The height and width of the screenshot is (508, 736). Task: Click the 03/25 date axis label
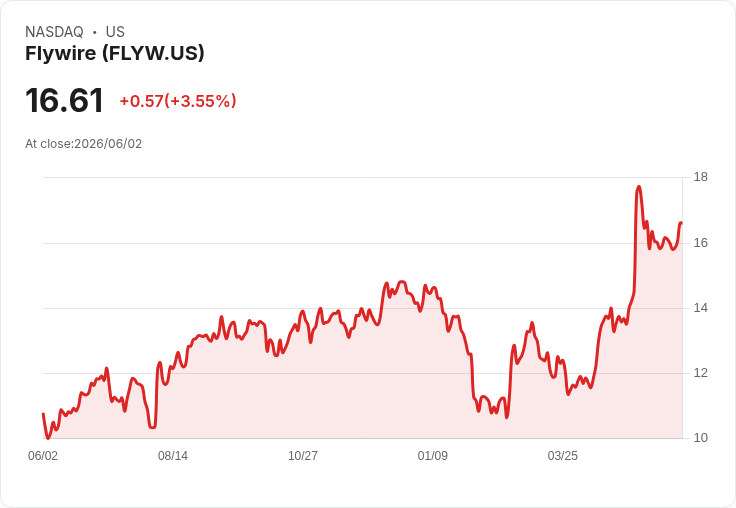tap(562, 455)
